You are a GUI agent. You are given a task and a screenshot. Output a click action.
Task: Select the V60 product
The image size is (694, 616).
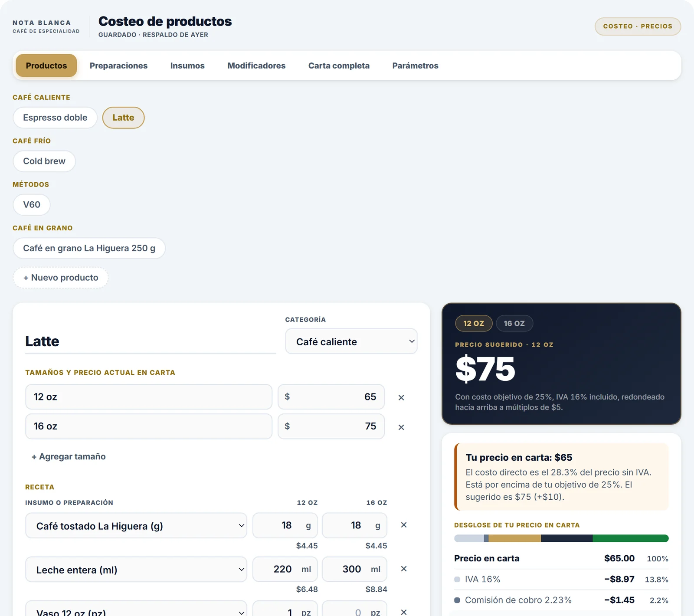pyautogui.click(x=32, y=205)
